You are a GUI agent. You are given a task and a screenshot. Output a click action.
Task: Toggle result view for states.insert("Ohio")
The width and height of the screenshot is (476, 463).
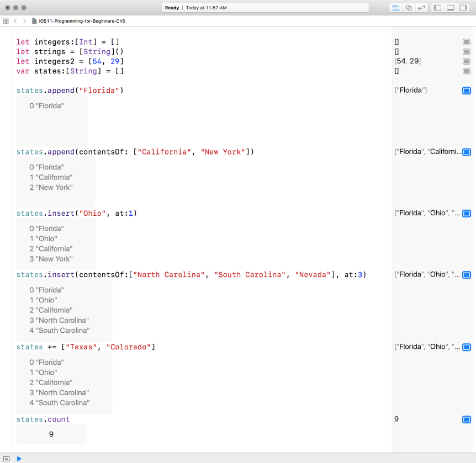coord(466,214)
